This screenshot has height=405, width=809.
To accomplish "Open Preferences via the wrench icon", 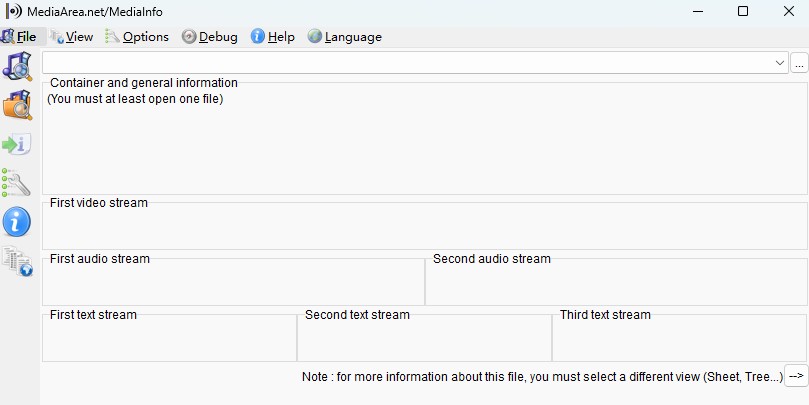I will [x=18, y=182].
